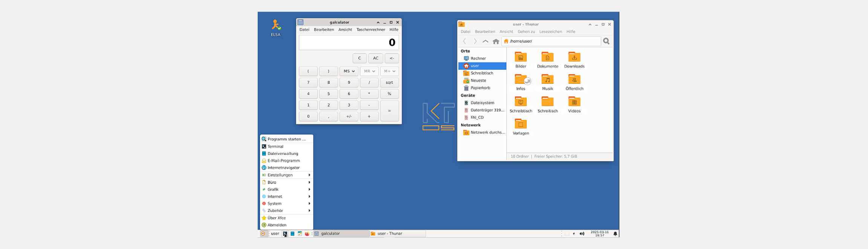Go to parent folder in Thunar
This screenshot has height=249, width=868.
pyautogui.click(x=485, y=41)
